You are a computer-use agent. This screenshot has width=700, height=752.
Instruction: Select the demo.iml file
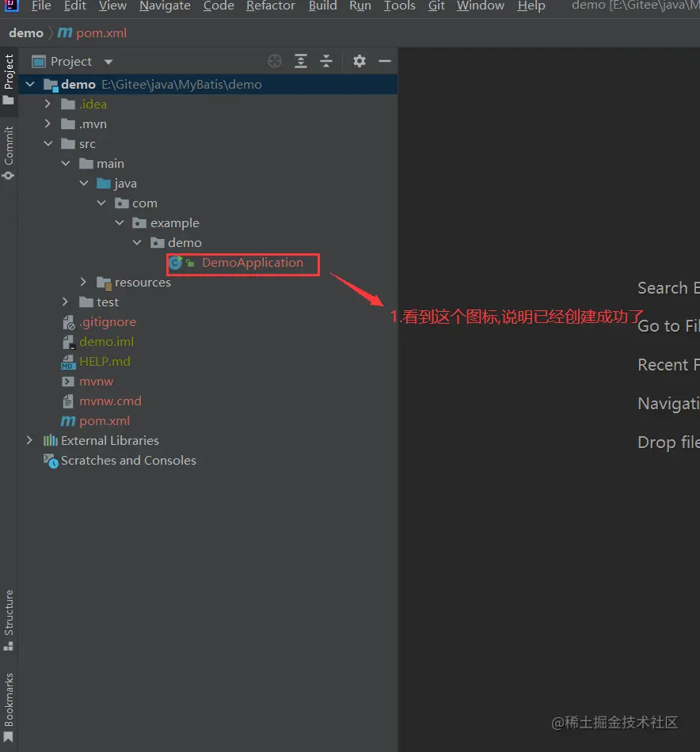pos(107,341)
